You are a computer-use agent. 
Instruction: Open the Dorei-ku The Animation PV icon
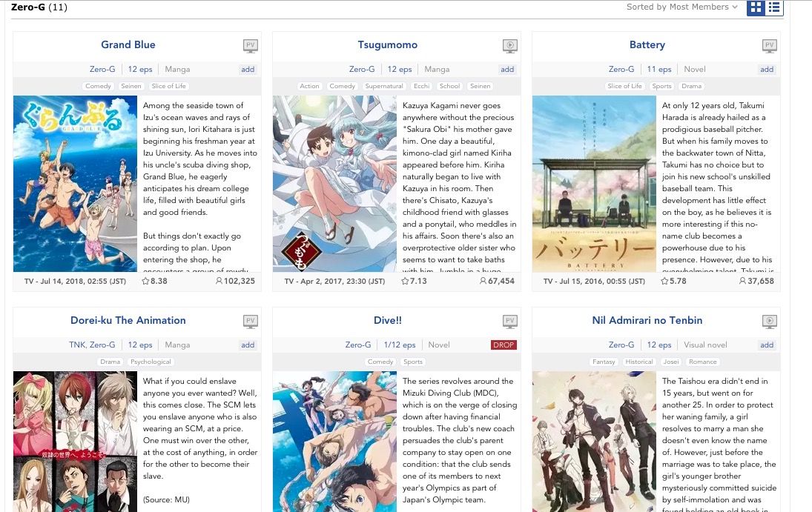point(251,322)
